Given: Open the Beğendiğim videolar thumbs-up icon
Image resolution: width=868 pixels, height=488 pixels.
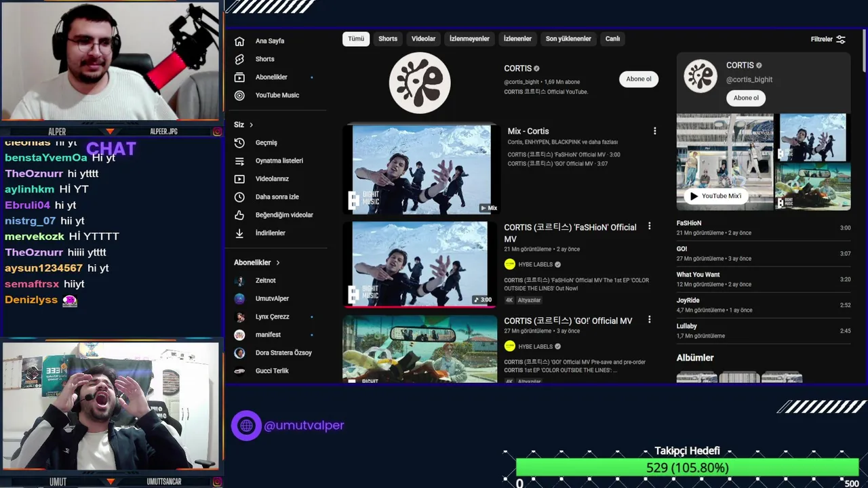Looking at the screenshot, I should click(239, 215).
